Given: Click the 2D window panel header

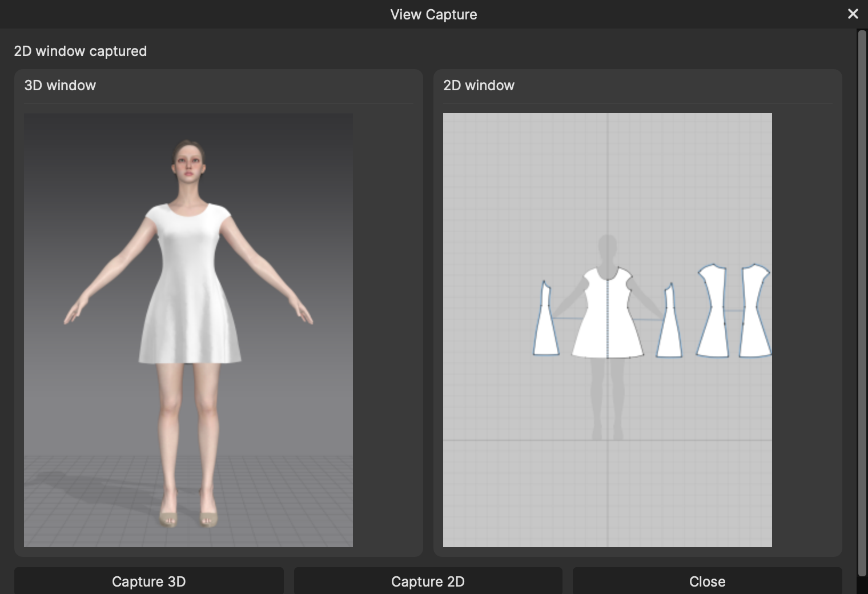Looking at the screenshot, I should click(479, 85).
